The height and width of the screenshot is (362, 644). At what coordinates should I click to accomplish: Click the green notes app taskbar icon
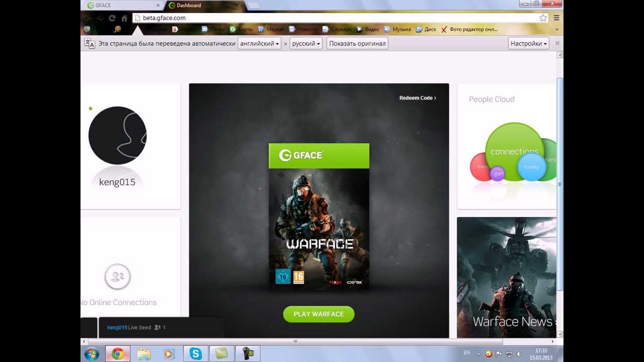click(x=221, y=354)
